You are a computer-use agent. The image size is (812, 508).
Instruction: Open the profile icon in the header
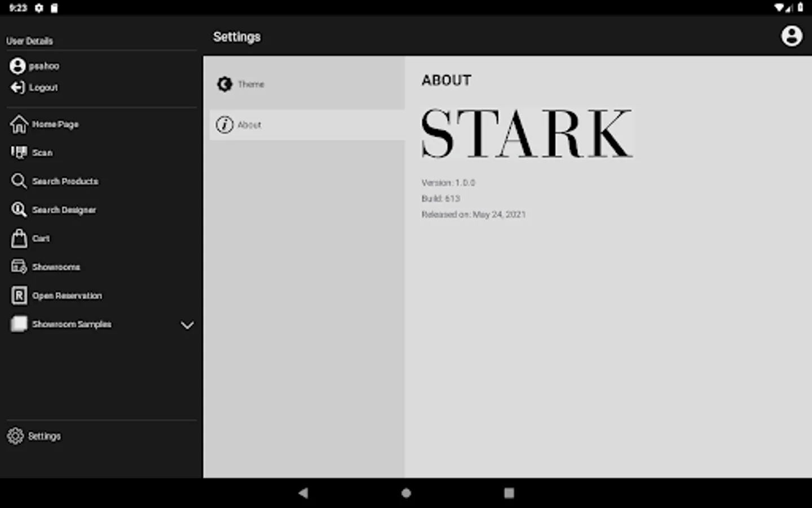(792, 36)
